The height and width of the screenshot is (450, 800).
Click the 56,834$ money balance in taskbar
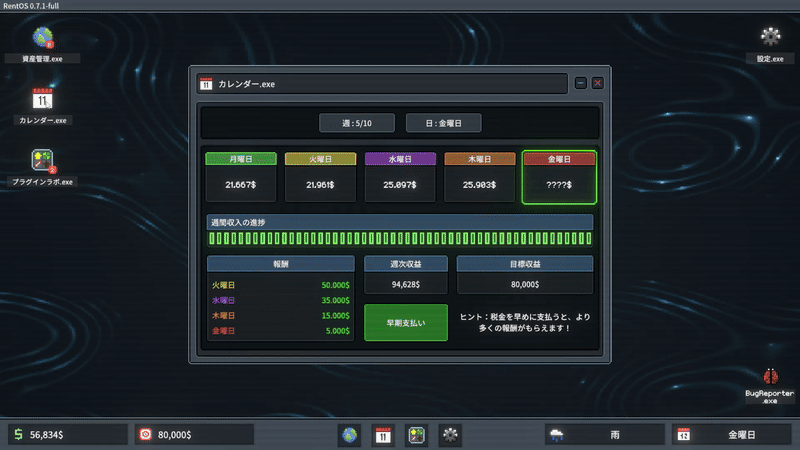[68, 435]
